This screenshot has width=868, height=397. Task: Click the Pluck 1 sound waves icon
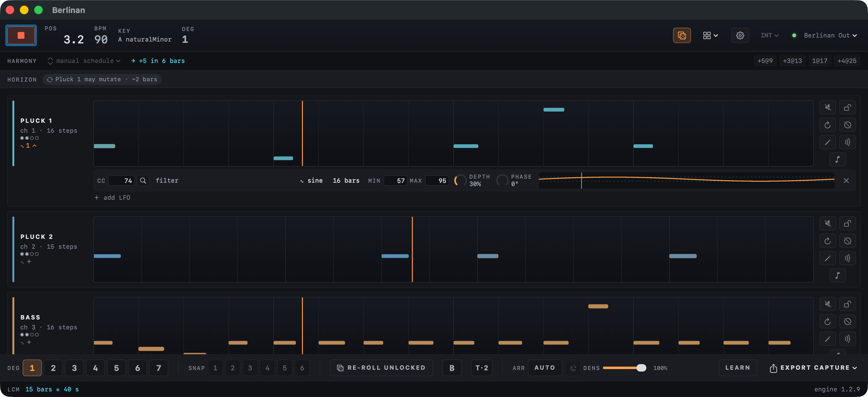848,142
